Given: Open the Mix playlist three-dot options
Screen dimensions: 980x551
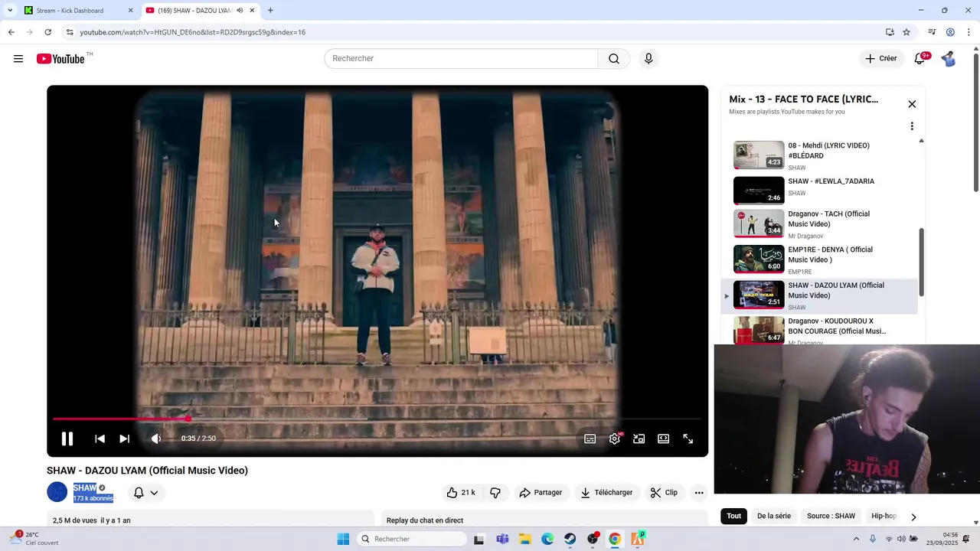Looking at the screenshot, I should coord(912,126).
